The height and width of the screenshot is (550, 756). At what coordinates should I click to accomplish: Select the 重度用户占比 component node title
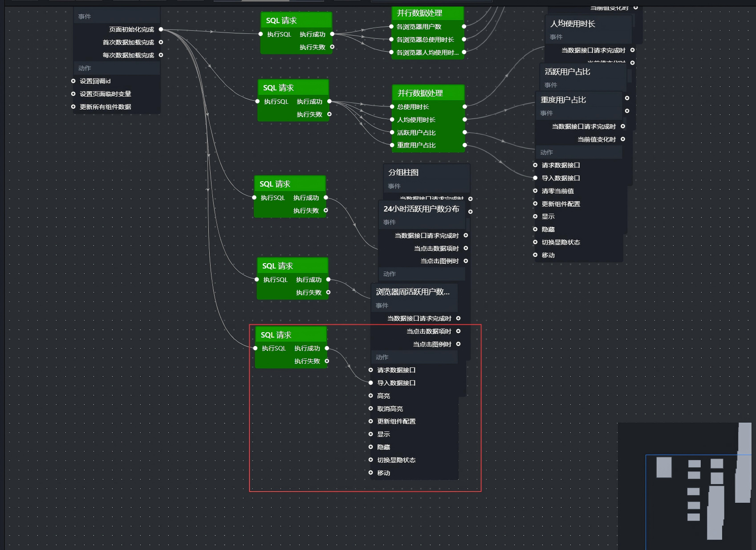[563, 100]
